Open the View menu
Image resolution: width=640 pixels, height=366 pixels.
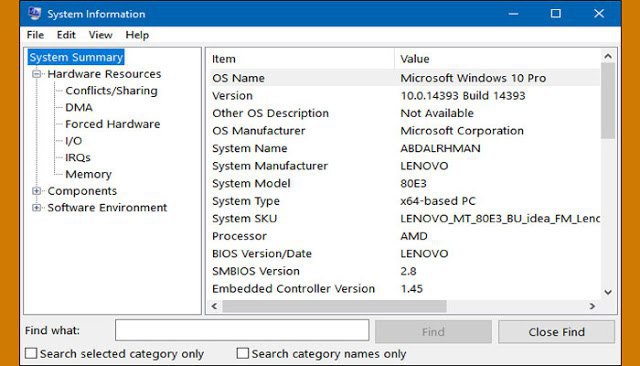pyautogui.click(x=100, y=35)
